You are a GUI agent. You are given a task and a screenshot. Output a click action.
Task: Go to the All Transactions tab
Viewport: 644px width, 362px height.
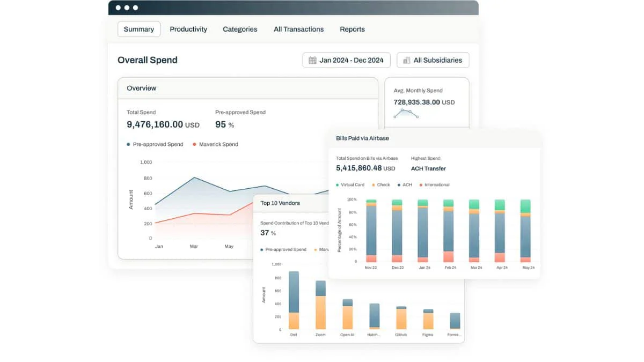coord(298,29)
